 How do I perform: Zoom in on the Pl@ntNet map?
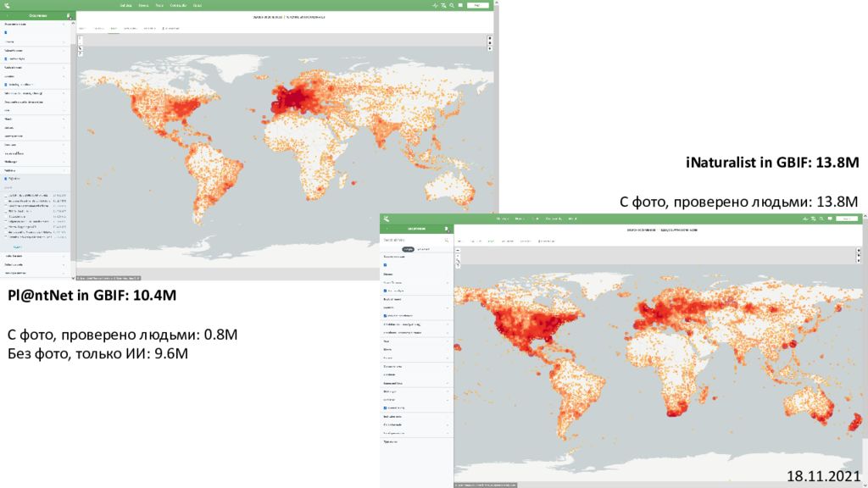[x=81, y=38]
